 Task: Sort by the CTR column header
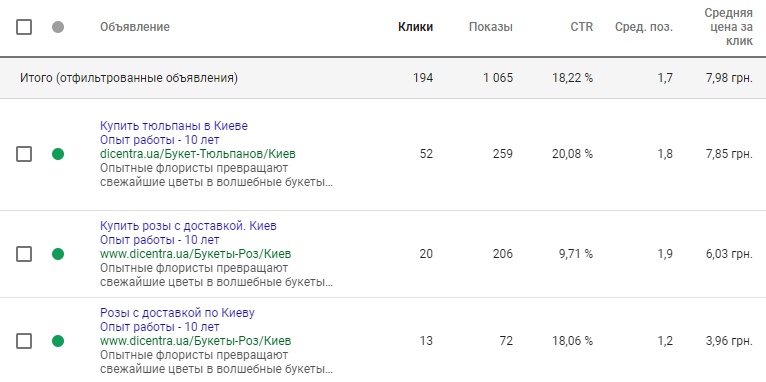582,27
